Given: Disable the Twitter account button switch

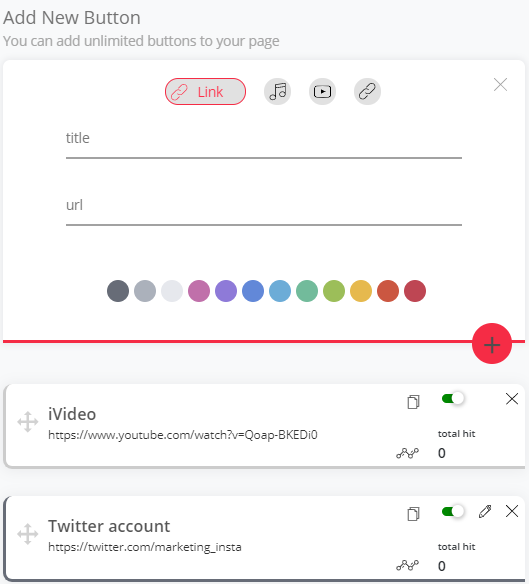Looking at the screenshot, I should pos(453,511).
